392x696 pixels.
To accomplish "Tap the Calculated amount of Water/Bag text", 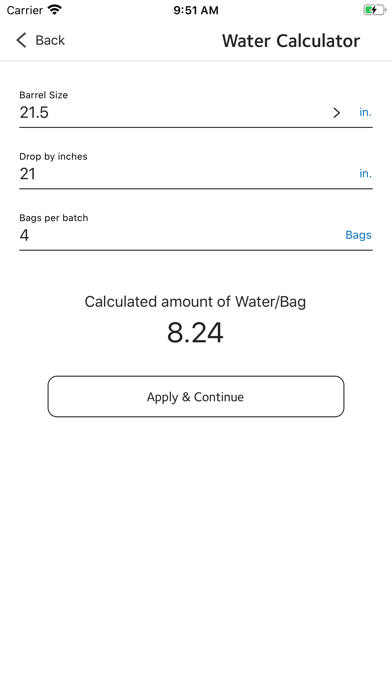I will click(195, 302).
